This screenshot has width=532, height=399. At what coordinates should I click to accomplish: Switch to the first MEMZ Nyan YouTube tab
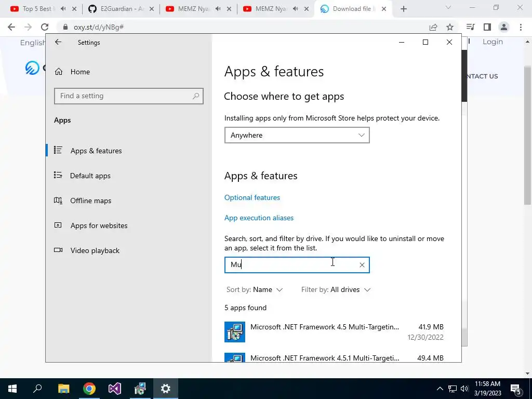pyautogui.click(x=193, y=9)
